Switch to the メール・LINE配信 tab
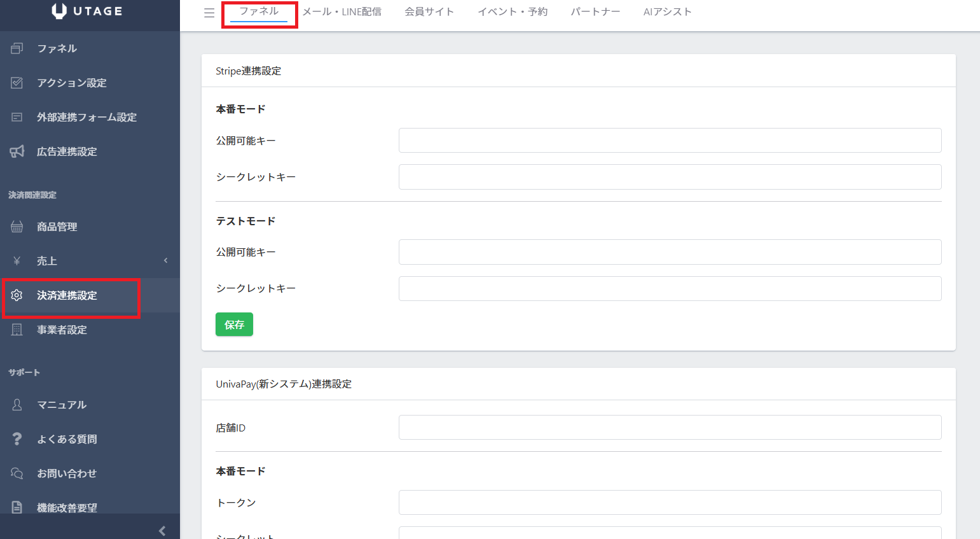Viewport: 980px width, 539px height. [342, 12]
